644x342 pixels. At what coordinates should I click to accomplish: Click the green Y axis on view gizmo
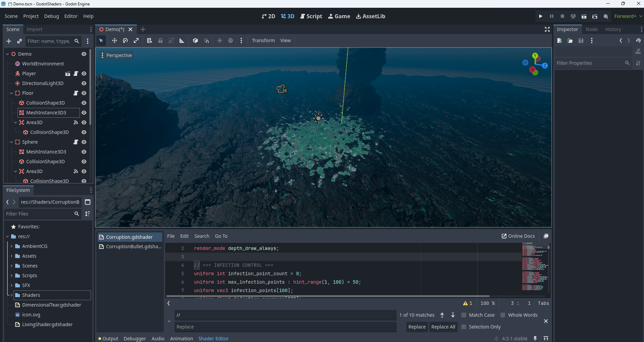click(535, 56)
